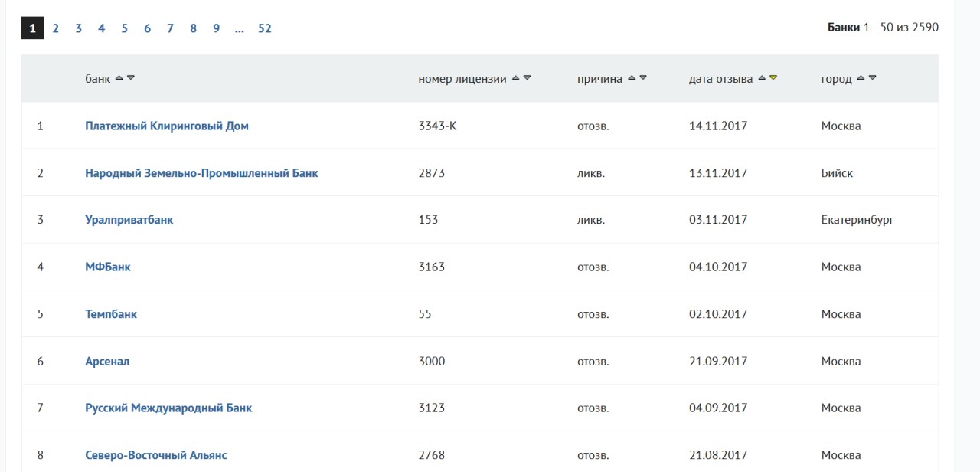The image size is (980, 472).
Task: Open МФБанк link
Action: [x=108, y=267]
